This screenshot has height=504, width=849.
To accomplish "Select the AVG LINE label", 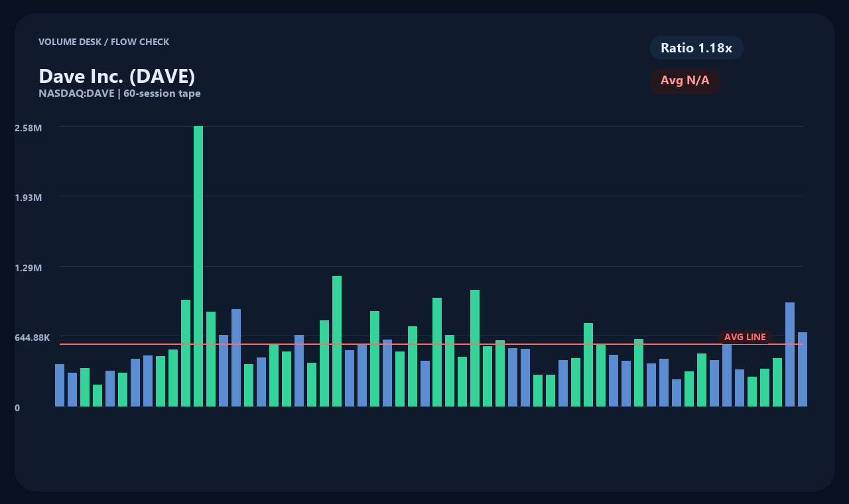I will pos(745,337).
